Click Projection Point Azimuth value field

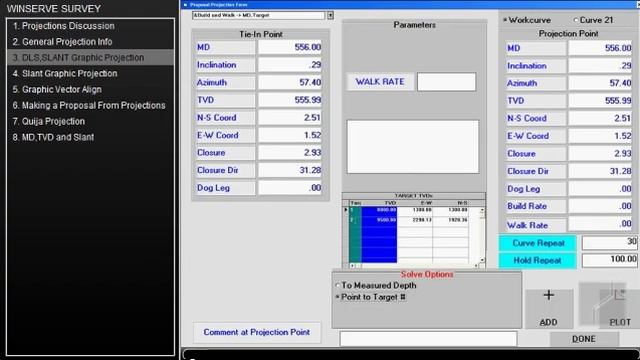point(600,83)
